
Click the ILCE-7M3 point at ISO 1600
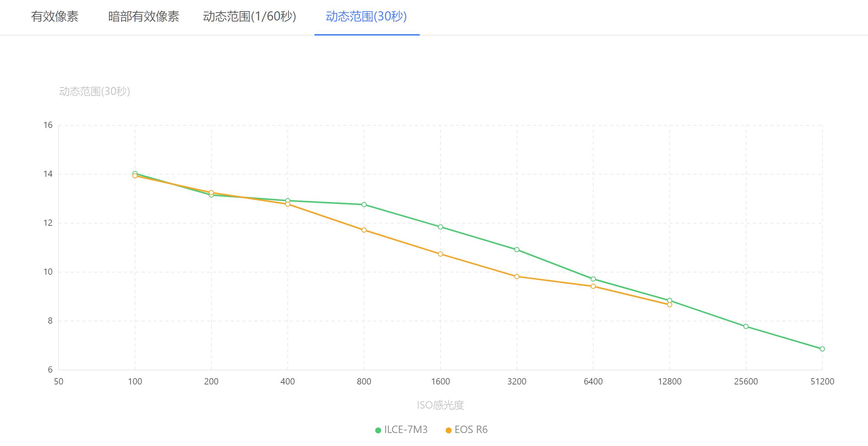440,227
